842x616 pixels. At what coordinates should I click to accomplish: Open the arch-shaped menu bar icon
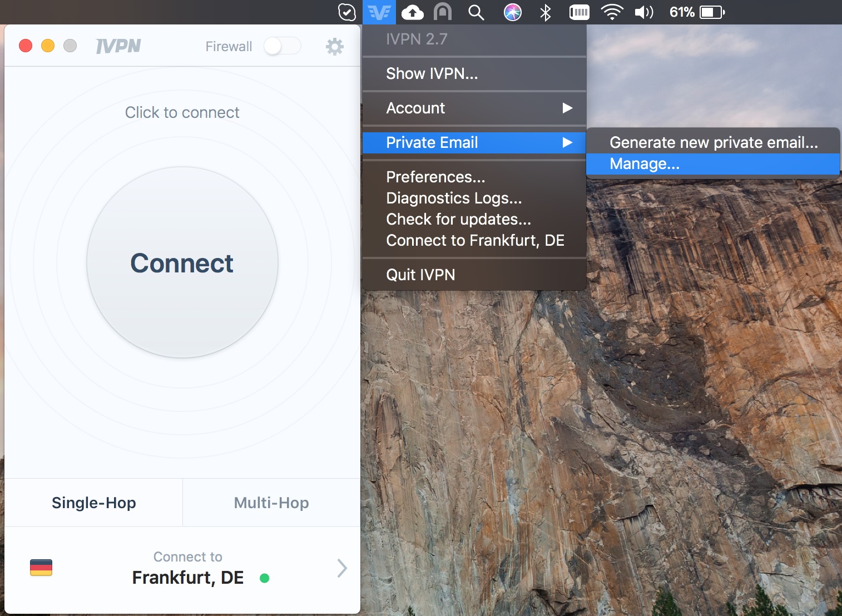[x=443, y=12]
